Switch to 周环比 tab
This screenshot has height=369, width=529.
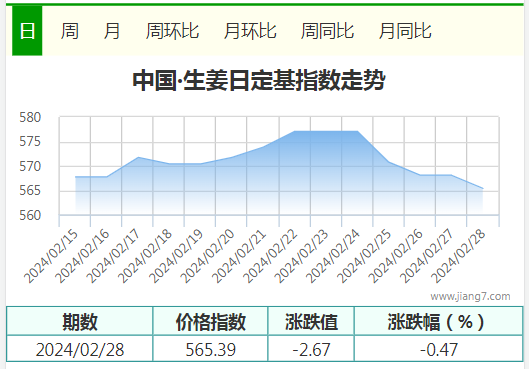tap(172, 31)
